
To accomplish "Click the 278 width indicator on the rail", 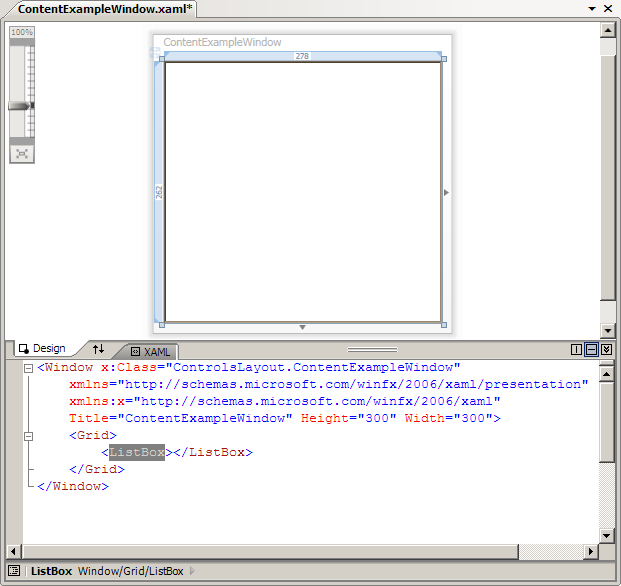I will (302, 56).
